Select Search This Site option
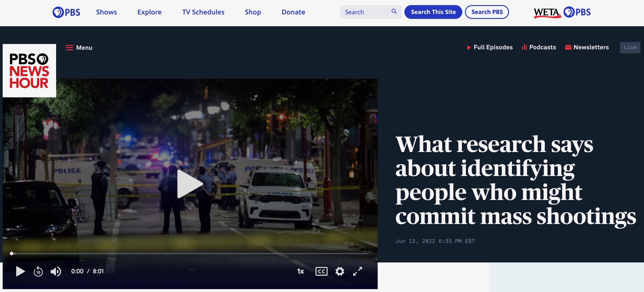 (433, 12)
